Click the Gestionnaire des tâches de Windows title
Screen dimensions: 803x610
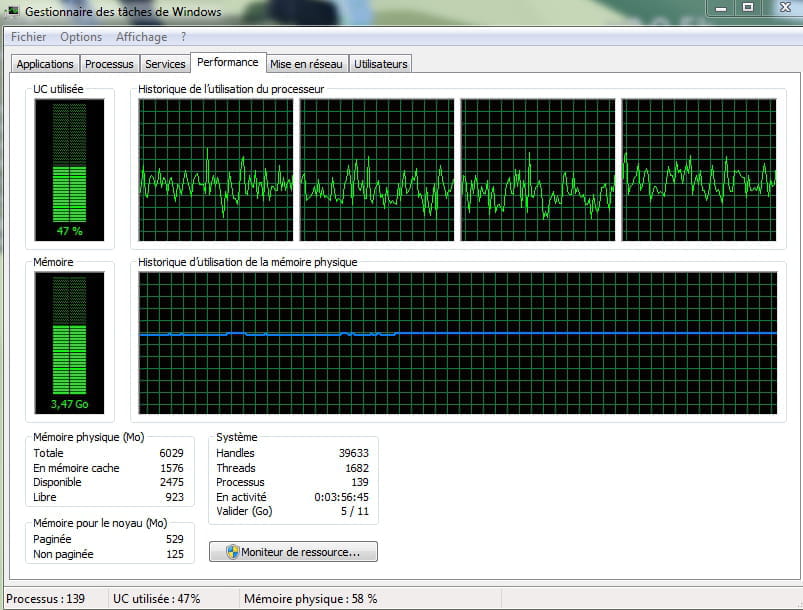pyautogui.click(x=123, y=12)
